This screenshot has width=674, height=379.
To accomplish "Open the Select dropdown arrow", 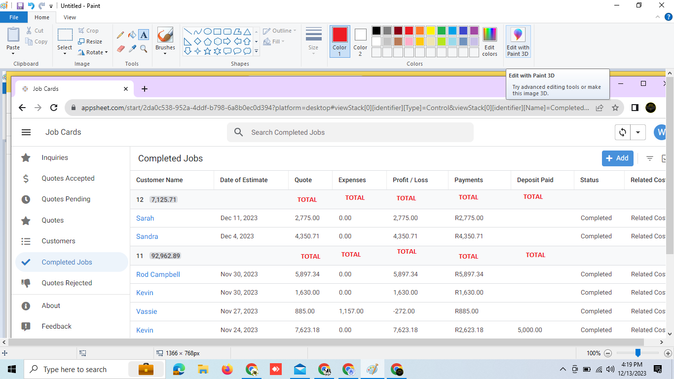I will (x=64, y=53).
